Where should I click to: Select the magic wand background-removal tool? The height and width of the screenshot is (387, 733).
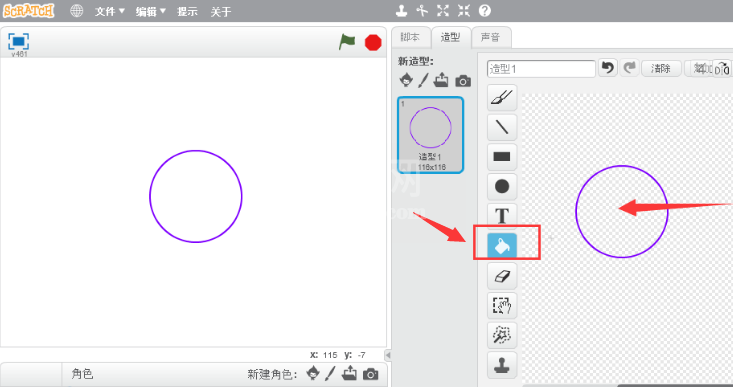pyautogui.click(x=502, y=335)
